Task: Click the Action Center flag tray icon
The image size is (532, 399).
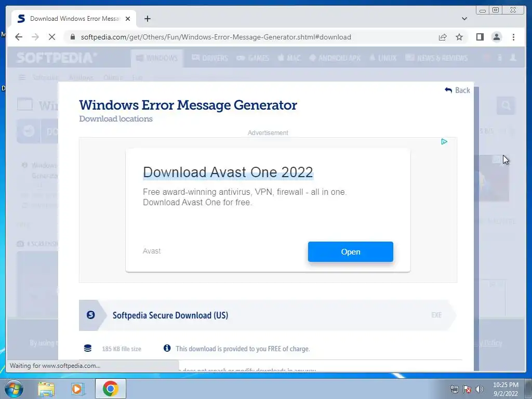Action: (467, 389)
